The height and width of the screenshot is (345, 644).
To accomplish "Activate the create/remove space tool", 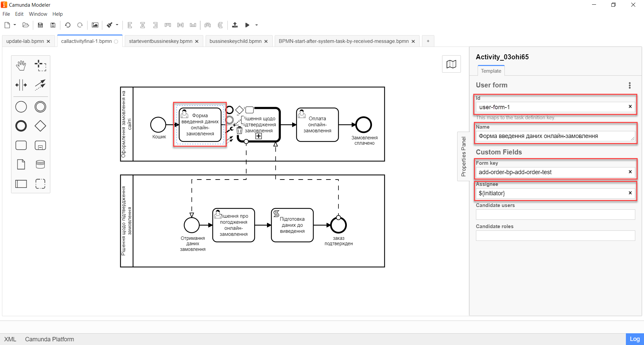I will click(21, 85).
